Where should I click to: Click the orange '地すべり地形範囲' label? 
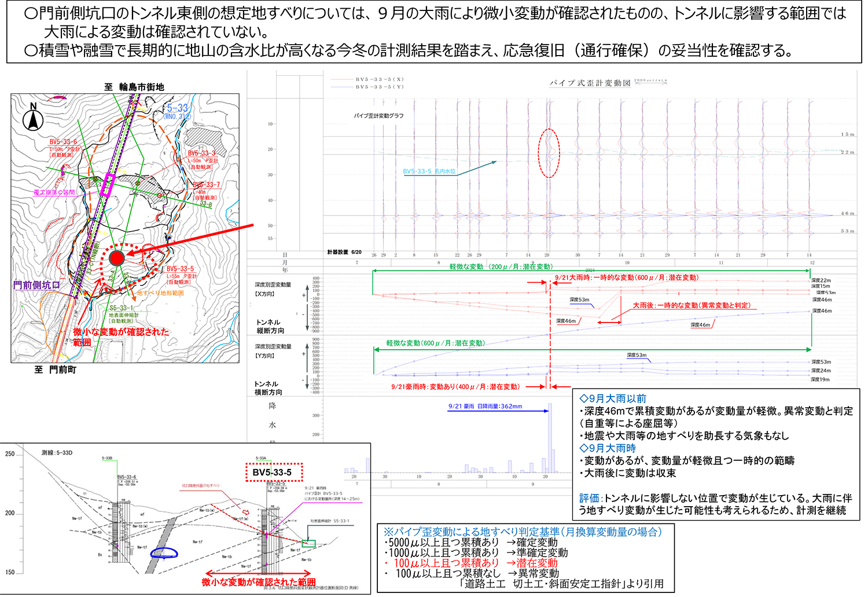tap(160, 293)
